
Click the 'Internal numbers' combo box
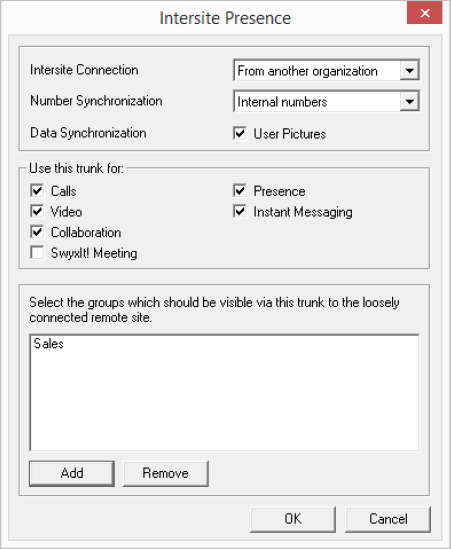[326, 102]
